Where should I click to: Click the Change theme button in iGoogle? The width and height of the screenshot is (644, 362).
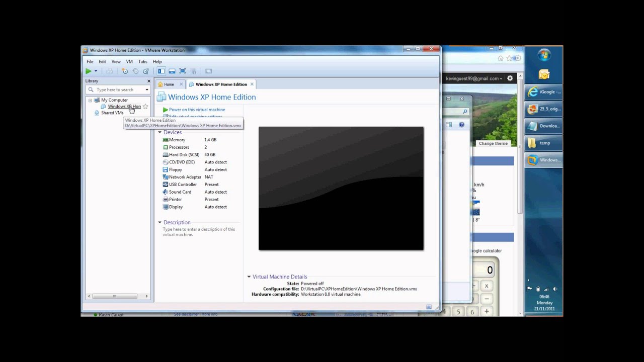[x=493, y=143]
